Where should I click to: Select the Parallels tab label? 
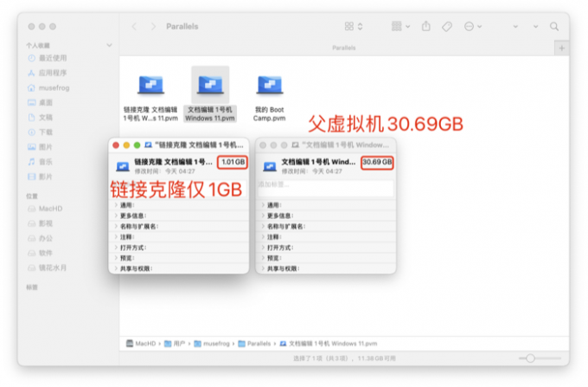point(343,48)
